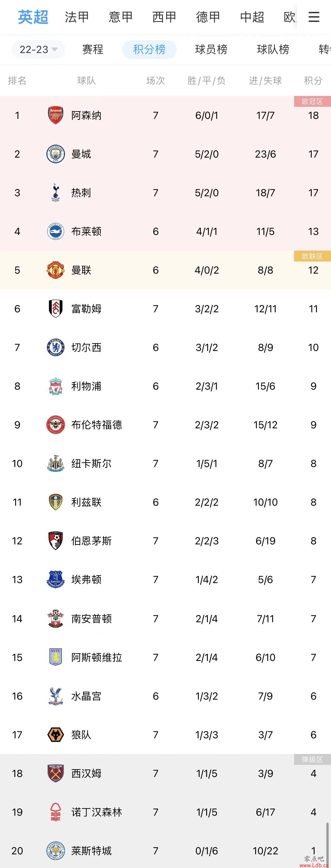Expand the 22-23 season dropdown
331x868 pixels.
38,50
